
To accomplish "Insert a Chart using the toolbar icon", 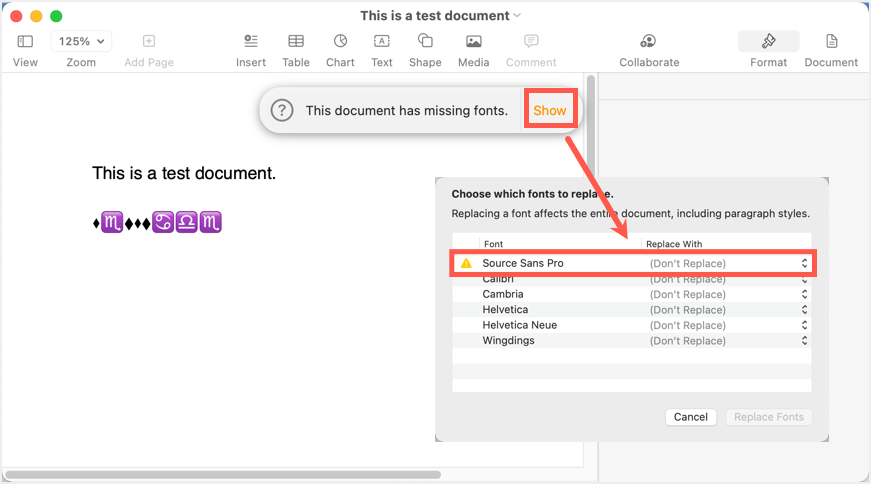I will [340, 41].
